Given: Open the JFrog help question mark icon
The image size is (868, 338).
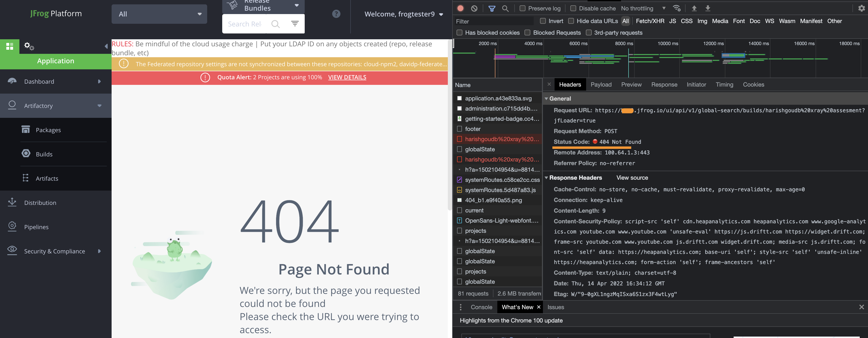Looking at the screenshot, I should point(336,14).
